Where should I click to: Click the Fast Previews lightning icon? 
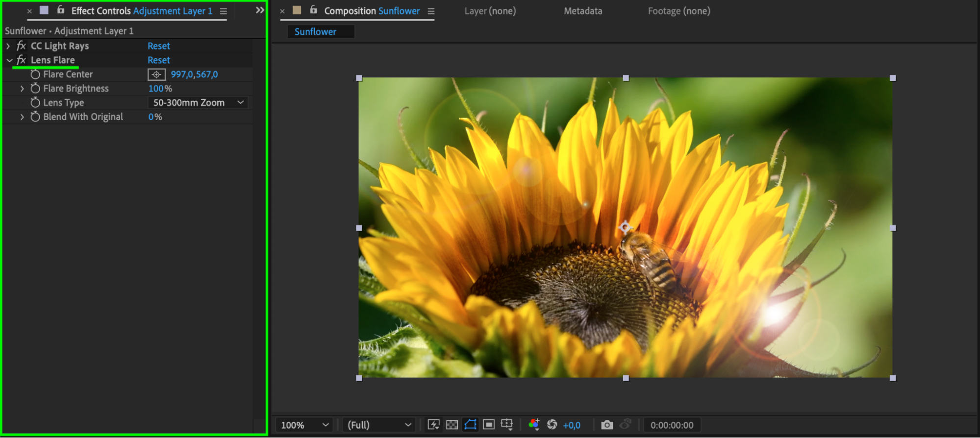tap(433, 425)
